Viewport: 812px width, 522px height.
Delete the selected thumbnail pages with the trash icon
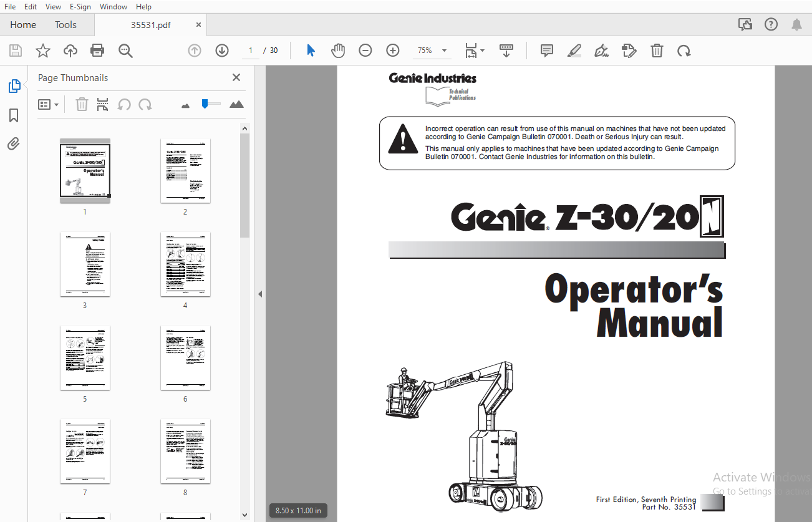click(x=82, y=104)
